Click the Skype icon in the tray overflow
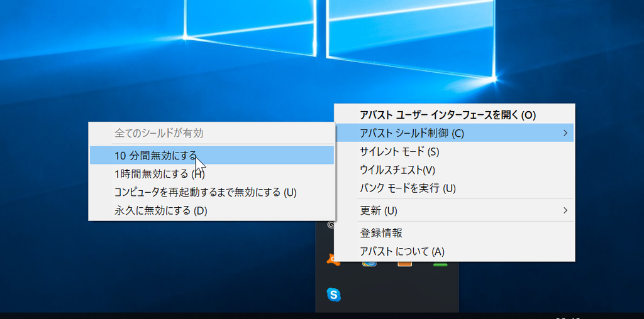 (x=333, y=295)
